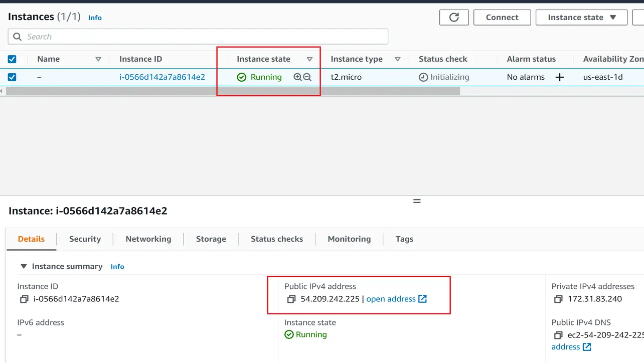The height and width of the screenshot is (363, 644).
Task: Click the Availability Zone column header
Action: pyautogui.click(x=613, y=59)
